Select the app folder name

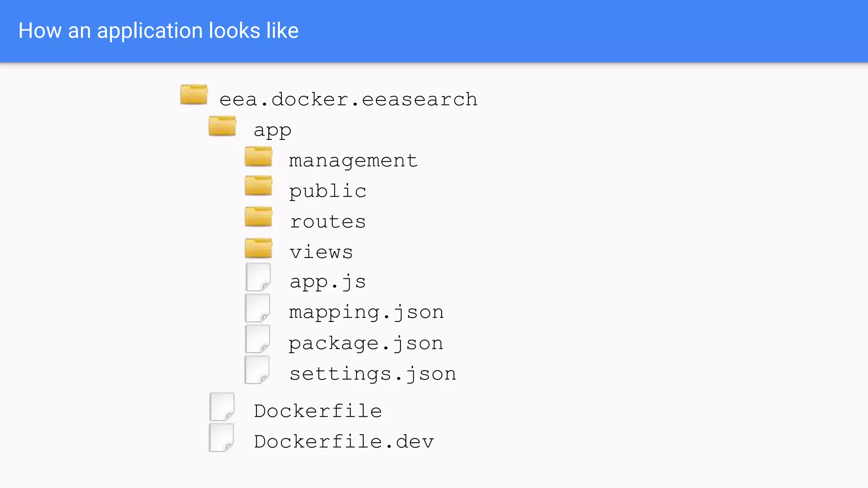tap(273, 131)
